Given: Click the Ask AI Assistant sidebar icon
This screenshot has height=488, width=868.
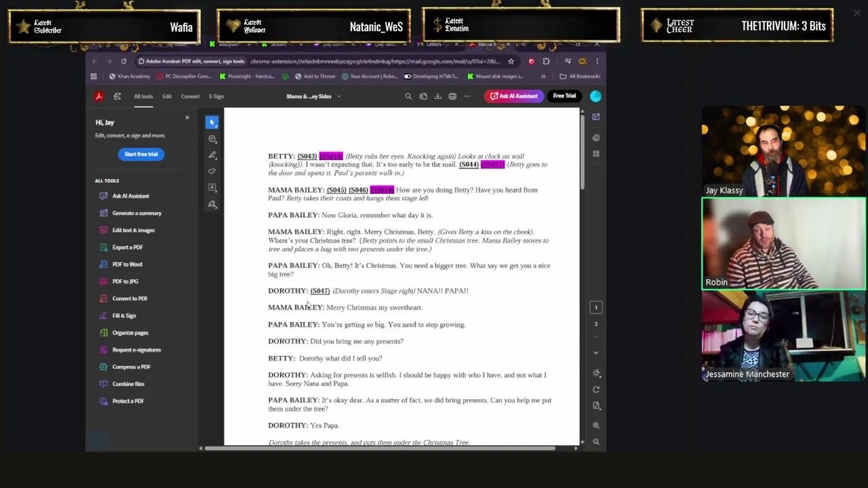Looking at the screenshot, I should 103,196.
